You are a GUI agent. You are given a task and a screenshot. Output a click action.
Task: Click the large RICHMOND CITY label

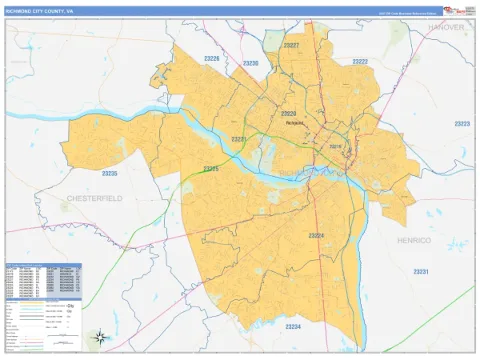pyautogui.click(x=311, y=174)
